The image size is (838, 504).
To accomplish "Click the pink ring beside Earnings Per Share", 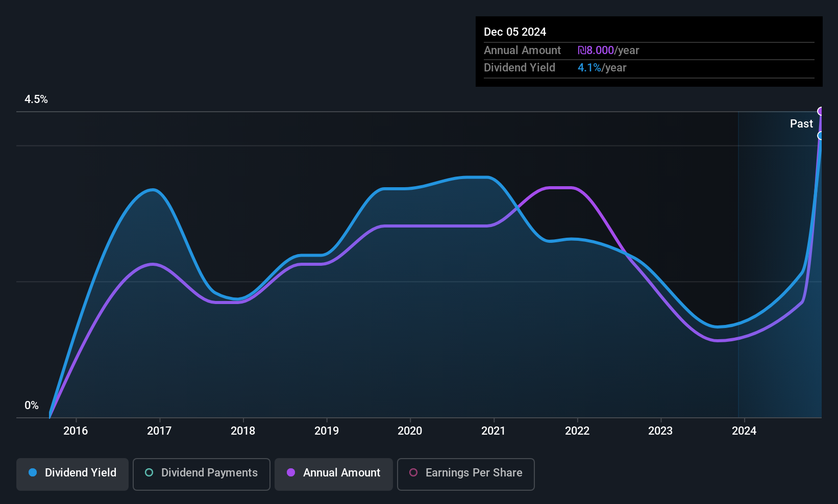I will [413, 473].
